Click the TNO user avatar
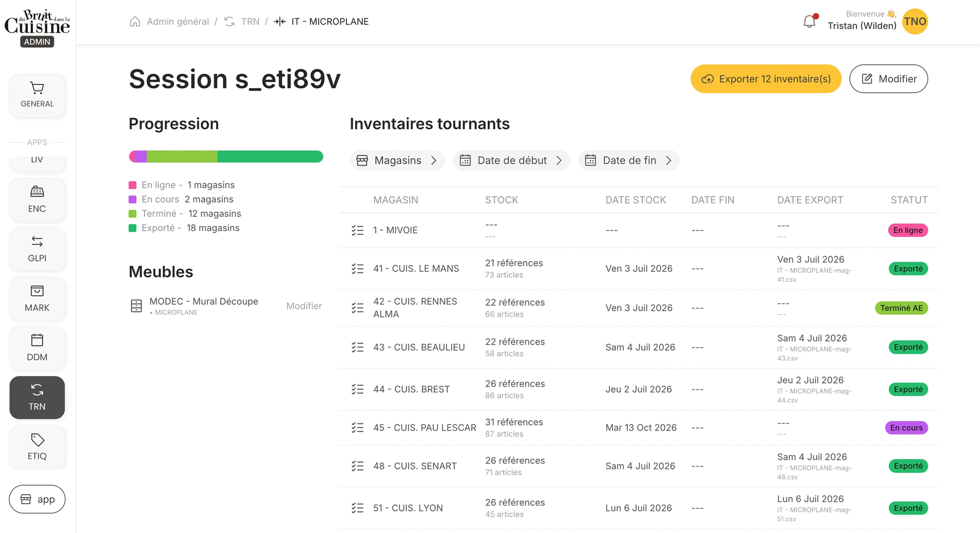 click(915, 21)
